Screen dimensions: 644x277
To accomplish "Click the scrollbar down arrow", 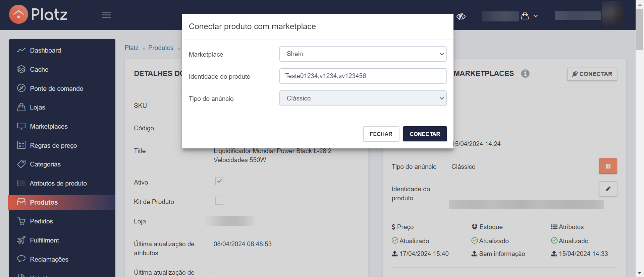I will 640,273.
